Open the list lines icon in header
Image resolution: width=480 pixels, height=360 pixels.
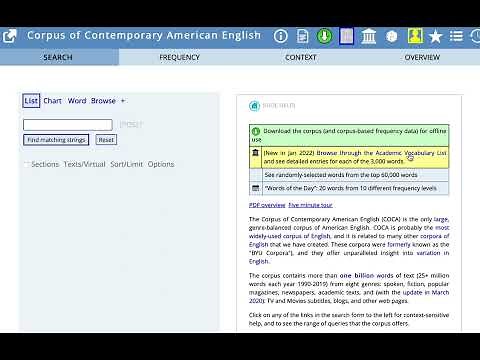click(x=456, y=36)
